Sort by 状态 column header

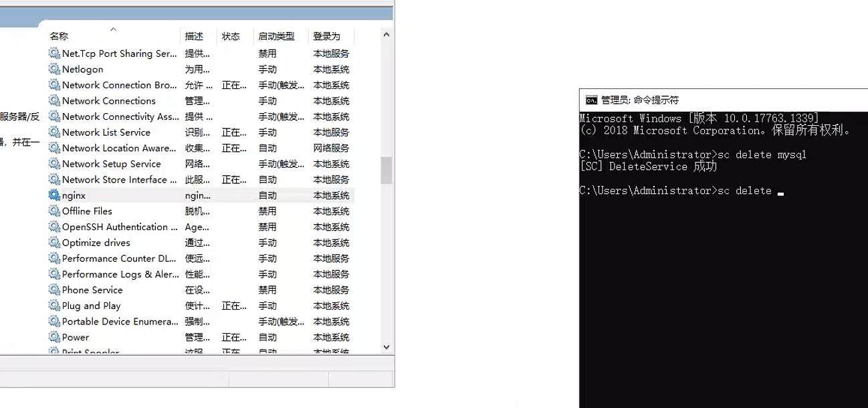tap(231, 36)
